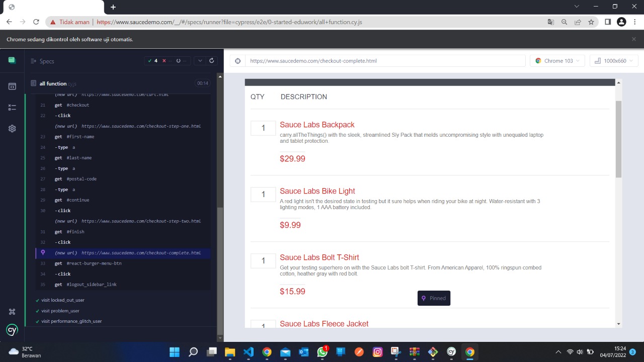Open the all function spec file icon
Screen dimensions: 644x362
point(34,83)
